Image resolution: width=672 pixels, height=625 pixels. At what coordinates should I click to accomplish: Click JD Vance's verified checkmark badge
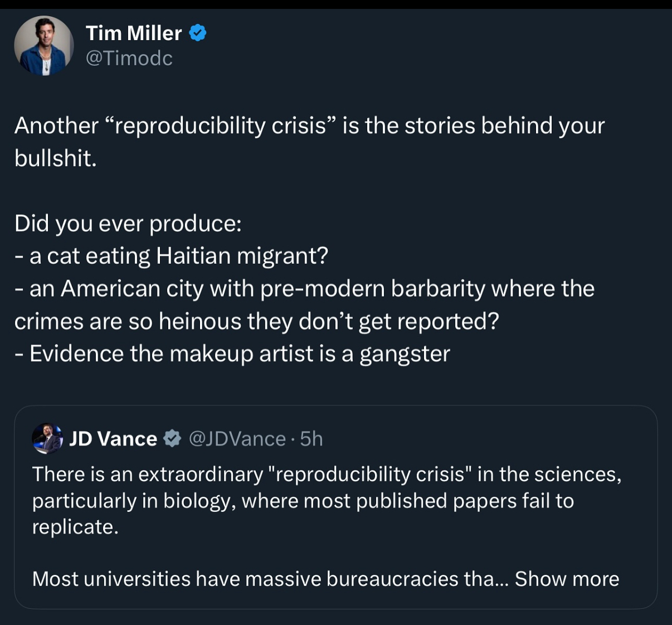coord(172,439)
